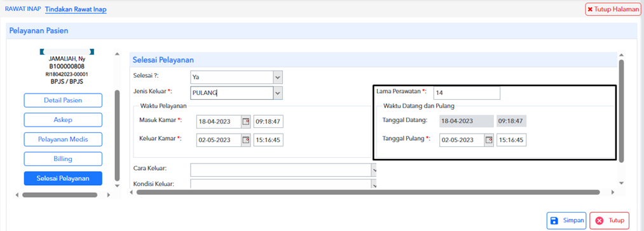The width and height of the screenshot is (644, 231).
Task: Click up arrow of sidebar scrollbar
Action: pos(117,54)
